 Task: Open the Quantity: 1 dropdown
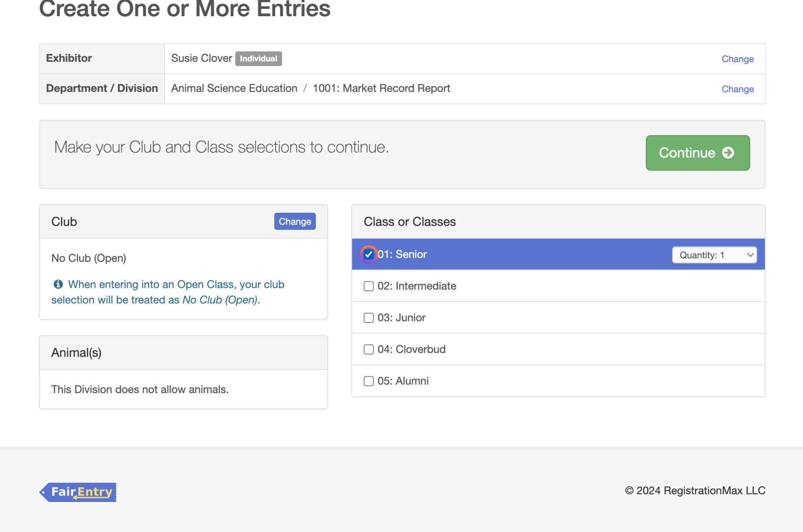tap(714, 255)
